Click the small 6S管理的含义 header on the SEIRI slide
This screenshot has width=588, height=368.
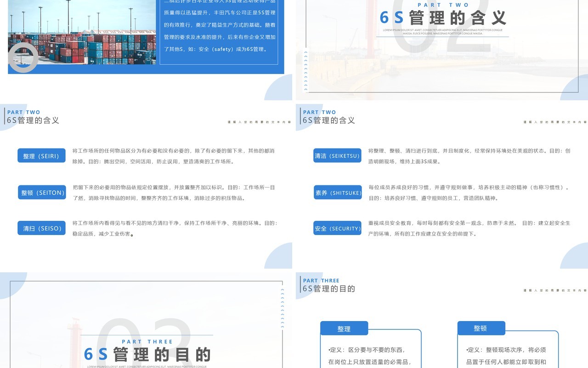click(x=33, y=121)
